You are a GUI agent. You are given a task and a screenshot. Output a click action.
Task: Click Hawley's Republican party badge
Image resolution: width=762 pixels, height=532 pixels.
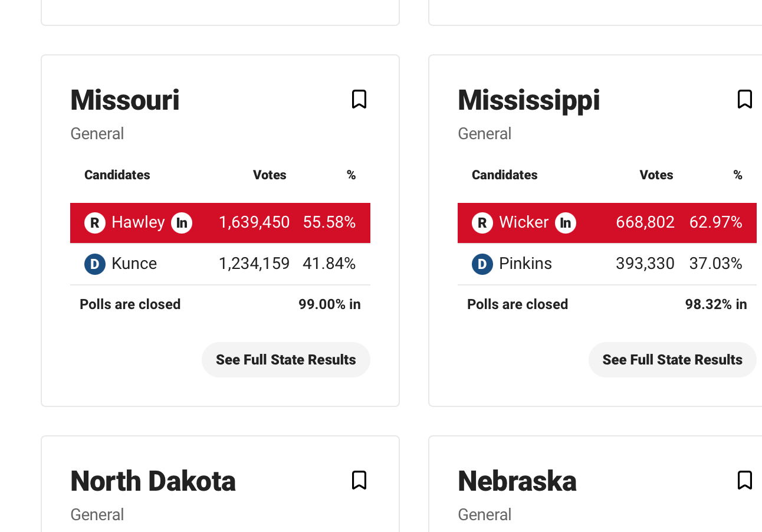95,223
